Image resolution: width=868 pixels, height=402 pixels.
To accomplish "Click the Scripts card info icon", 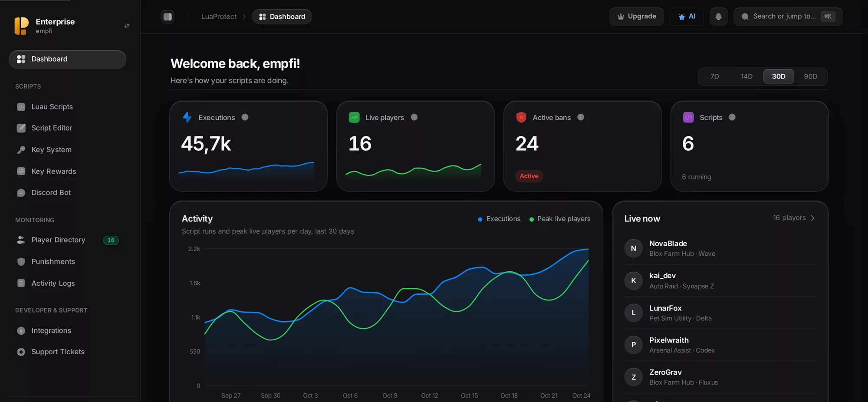I will (732, 117).
